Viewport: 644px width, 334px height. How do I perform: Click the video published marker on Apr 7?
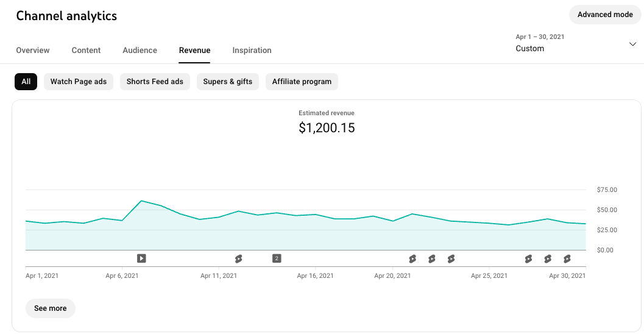pos(141,258)
